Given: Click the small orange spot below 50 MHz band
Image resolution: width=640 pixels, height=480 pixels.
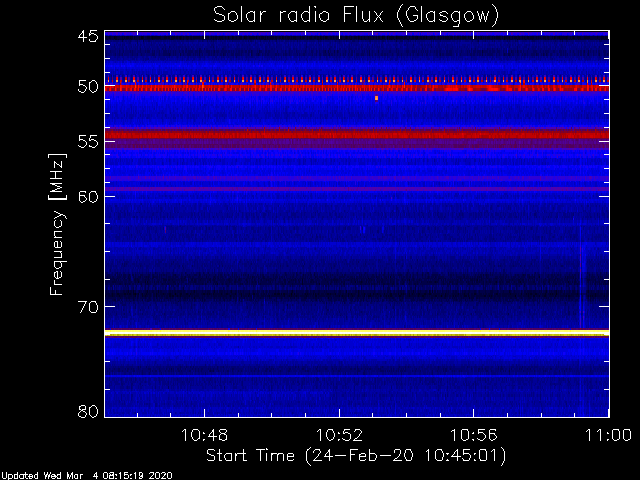Looking at the screenshot, I should click(376, 98).
